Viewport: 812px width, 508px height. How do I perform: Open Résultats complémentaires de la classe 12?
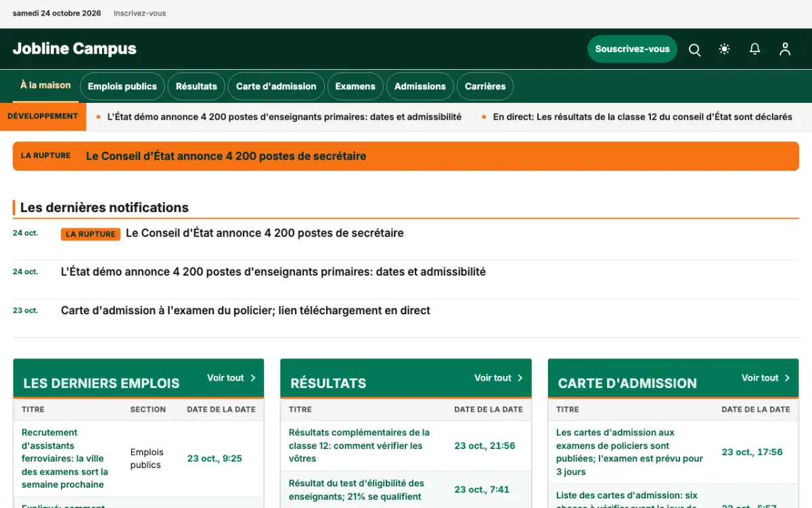point(359,446)
